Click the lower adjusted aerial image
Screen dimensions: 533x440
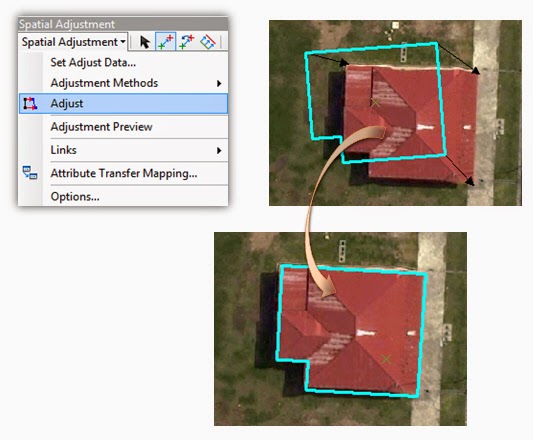[340, 329]
